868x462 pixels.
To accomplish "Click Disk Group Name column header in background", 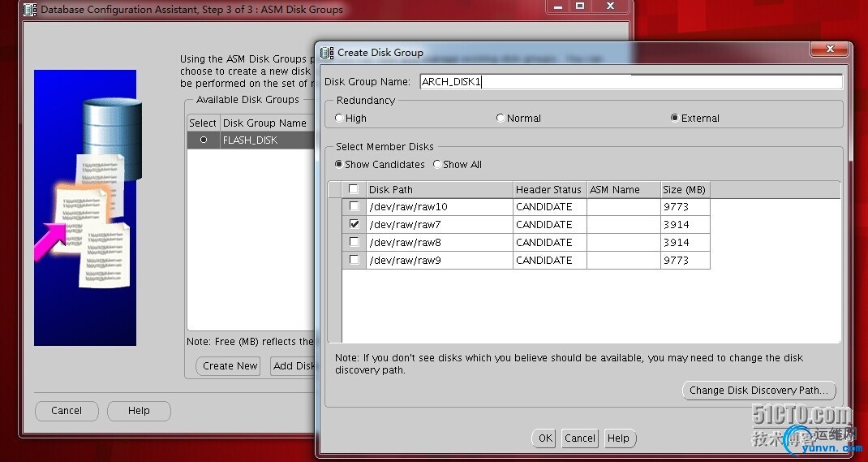I will coord(268,123).
